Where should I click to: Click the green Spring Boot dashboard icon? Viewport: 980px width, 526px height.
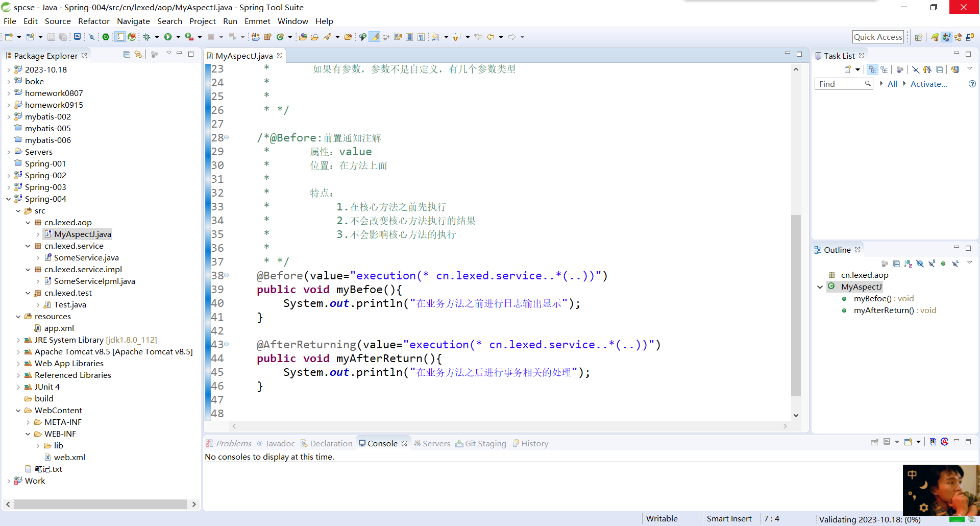[x=106, y=37]
